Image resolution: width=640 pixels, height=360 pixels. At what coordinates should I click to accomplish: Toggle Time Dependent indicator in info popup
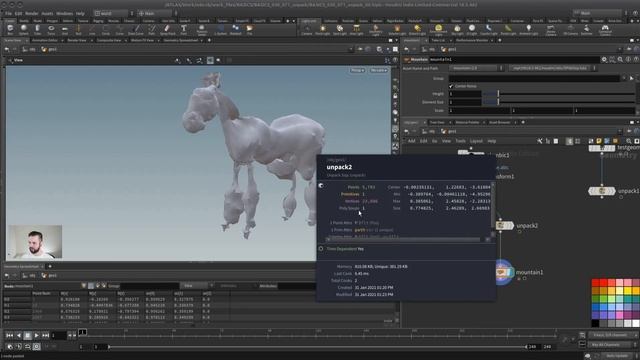click(x=321, y=249)
